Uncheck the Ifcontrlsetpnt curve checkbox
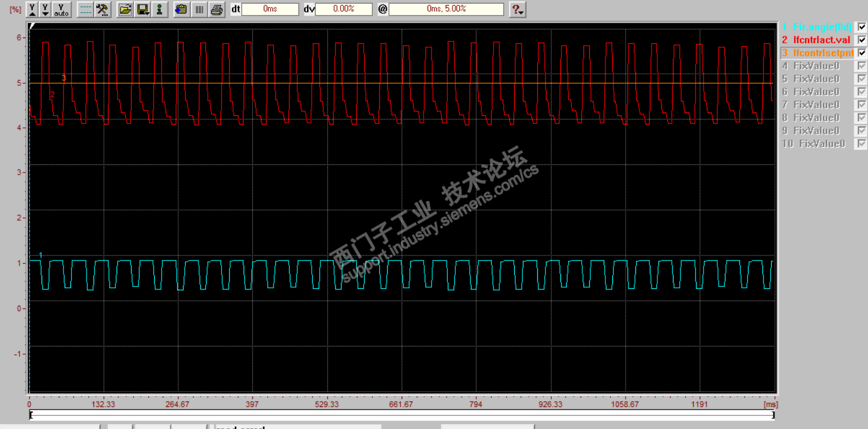The image size is (868, 429). click(x=862, y=52)
